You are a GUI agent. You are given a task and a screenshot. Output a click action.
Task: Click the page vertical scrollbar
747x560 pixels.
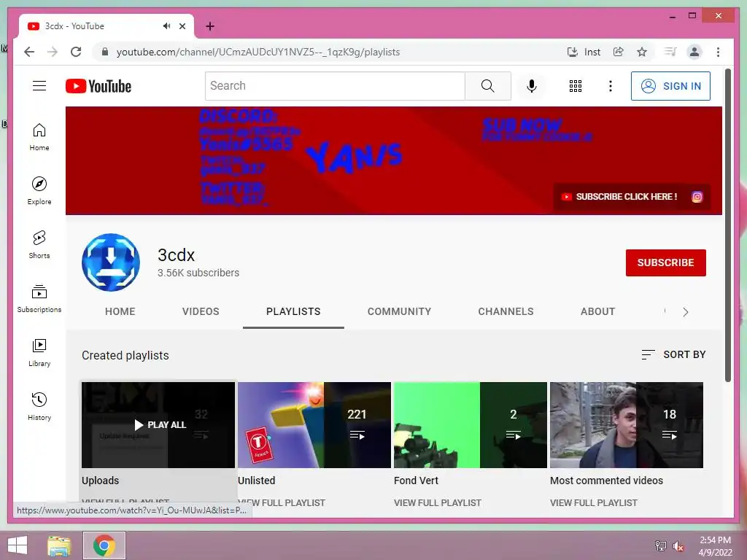[x=727, y=225]
